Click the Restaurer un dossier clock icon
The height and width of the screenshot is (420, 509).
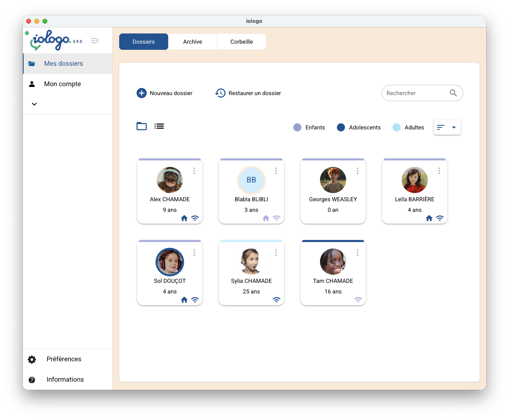pyautogui.click(x=220, y=93)
